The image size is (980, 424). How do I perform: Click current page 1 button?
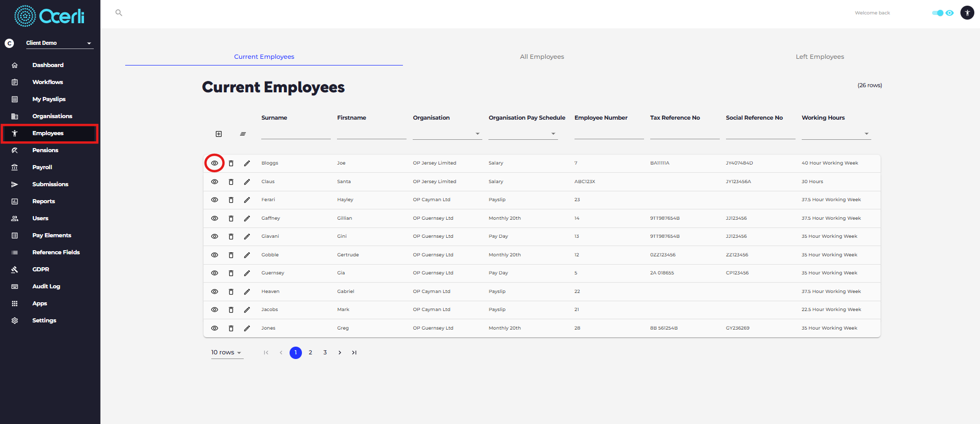click(296, 352)
